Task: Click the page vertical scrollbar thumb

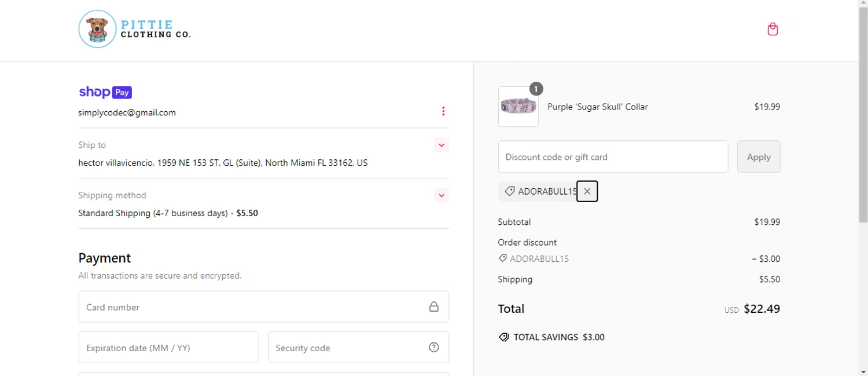Action: coord(863,116)
